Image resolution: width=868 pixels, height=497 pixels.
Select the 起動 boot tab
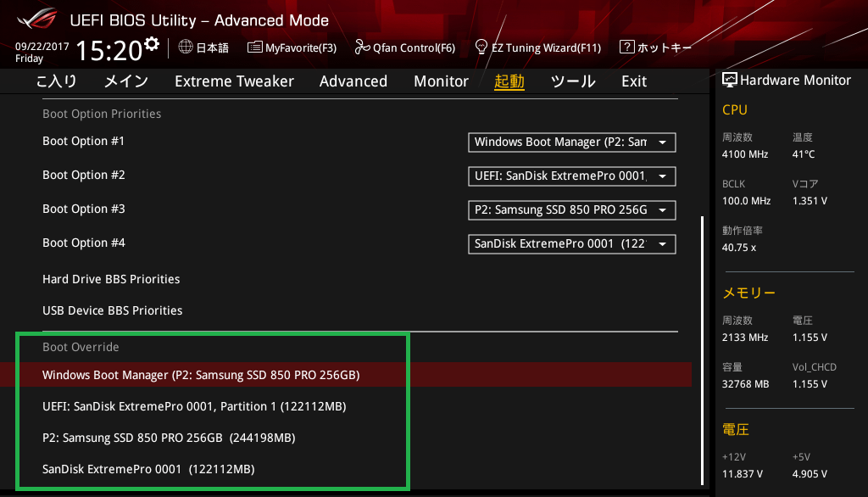[x=509, y=81]
